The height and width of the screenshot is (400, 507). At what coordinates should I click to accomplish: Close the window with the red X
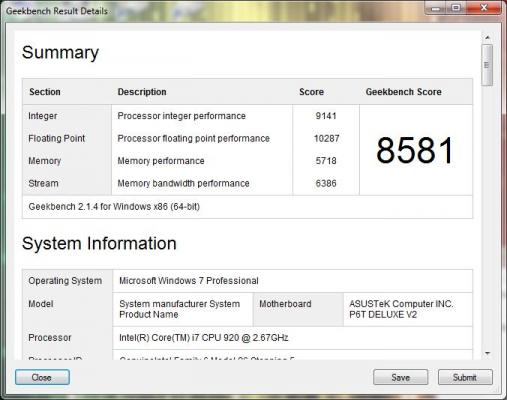click(x=484, y=8)
